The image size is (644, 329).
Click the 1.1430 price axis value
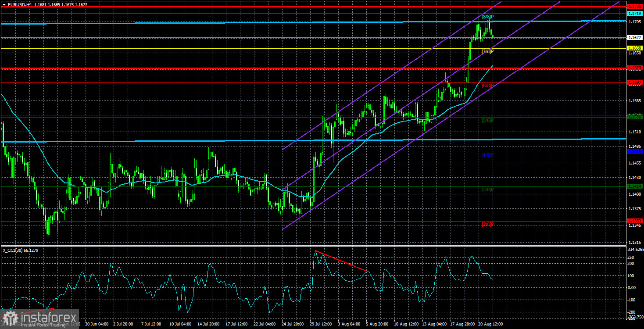click(x=635, y=177)
